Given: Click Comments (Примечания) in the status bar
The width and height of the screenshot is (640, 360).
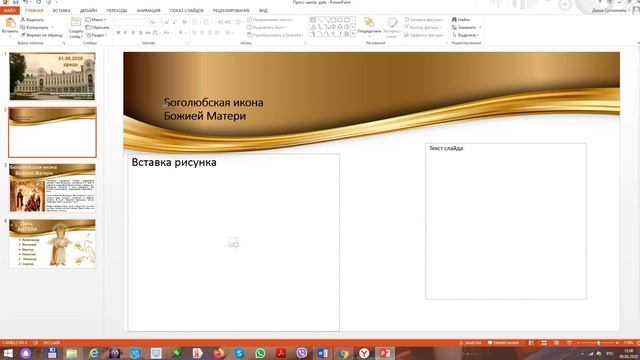Looking at the screenshot, I should pyautogui.click(x=504, y=343).
